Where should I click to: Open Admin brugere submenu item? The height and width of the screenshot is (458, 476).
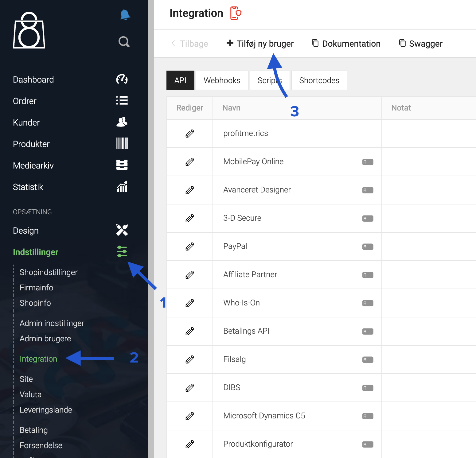pos(45,339)
